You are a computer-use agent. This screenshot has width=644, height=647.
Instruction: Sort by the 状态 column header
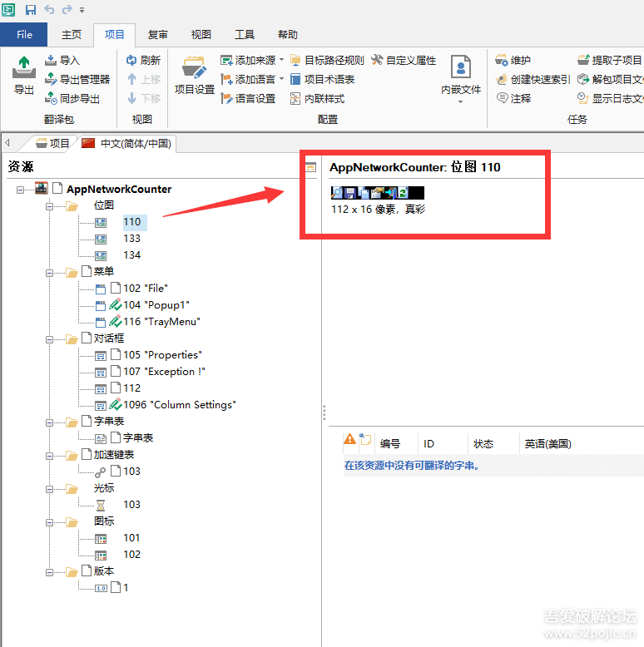483,444
